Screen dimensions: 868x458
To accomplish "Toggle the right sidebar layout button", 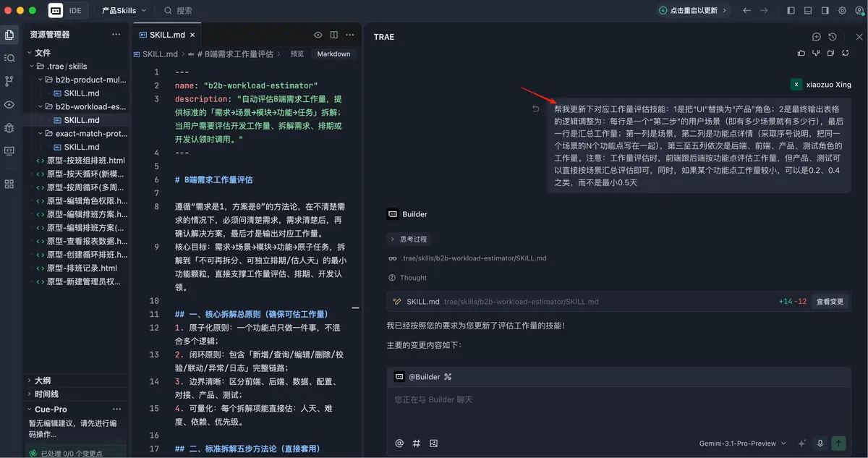I will [825, 11].
